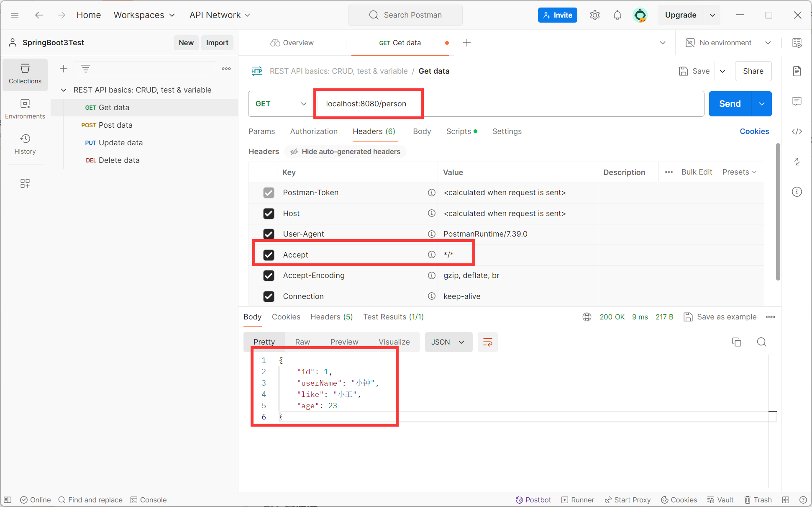Uncheck the Accept-Encoding header checkbox
The height and width of the screenshot is (507, 812).
[x=269, y=275]
